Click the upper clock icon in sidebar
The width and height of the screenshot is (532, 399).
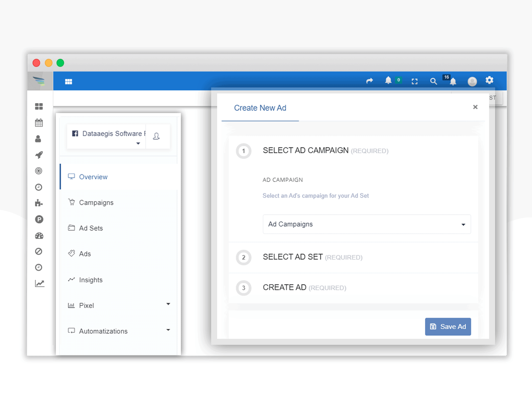click(x=39, y=187)
